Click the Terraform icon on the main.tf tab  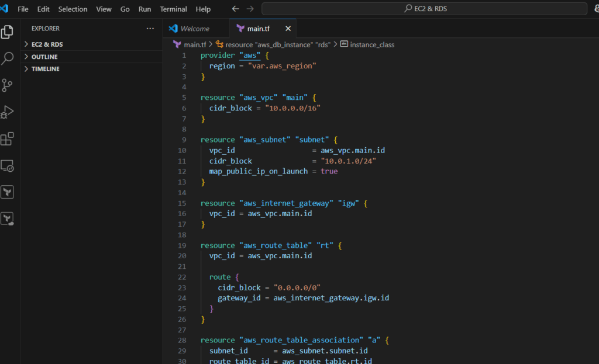coord(240,28)
